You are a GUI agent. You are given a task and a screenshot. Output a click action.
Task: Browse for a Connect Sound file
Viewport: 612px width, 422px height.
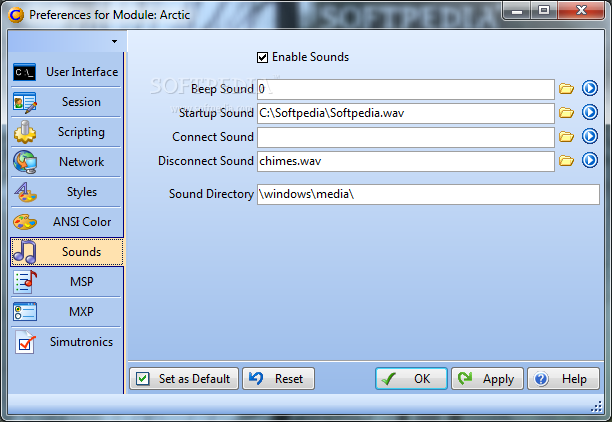[566, 137]
